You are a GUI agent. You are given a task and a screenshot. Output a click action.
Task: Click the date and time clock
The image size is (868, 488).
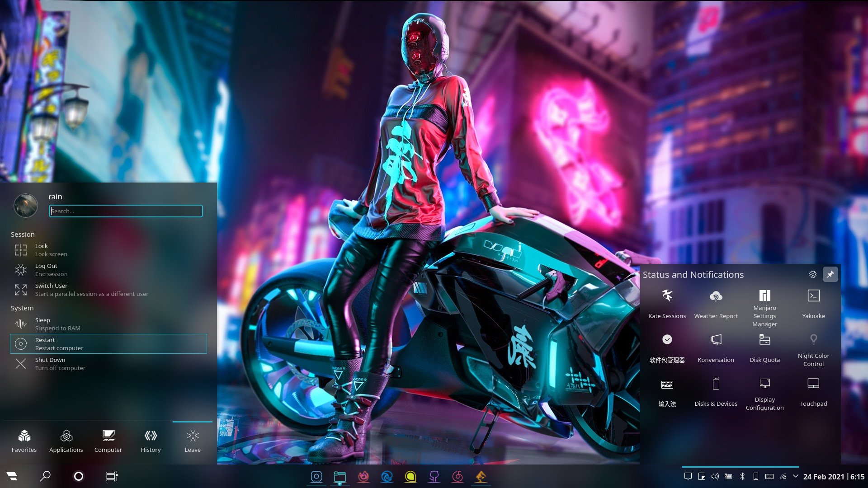[834, 477]
